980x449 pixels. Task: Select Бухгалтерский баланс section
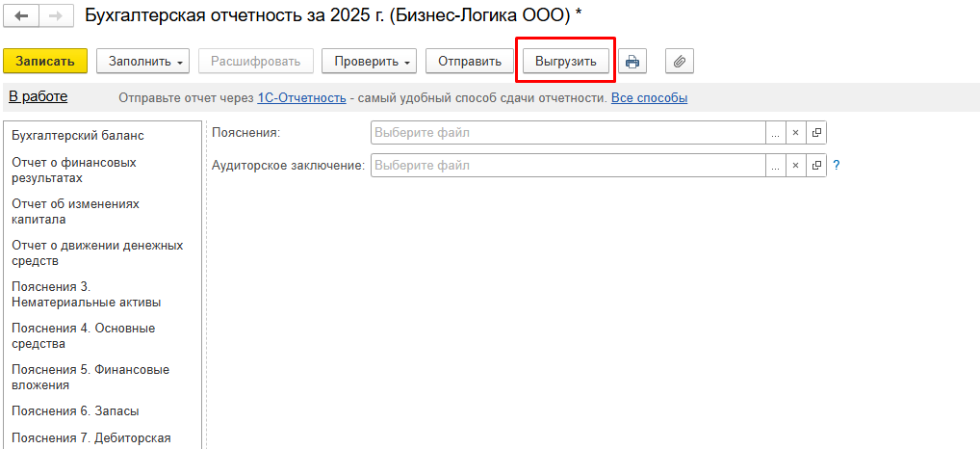pos(78,136)
